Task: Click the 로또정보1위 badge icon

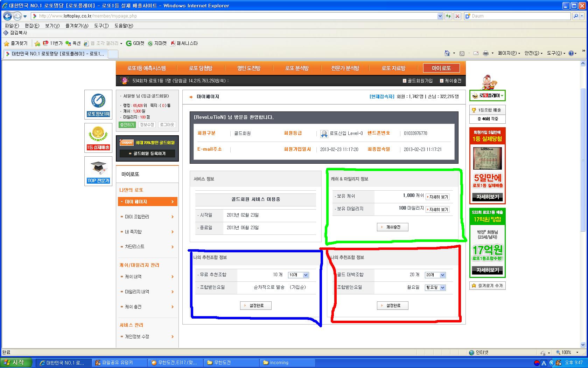Action: coord(98,104)
